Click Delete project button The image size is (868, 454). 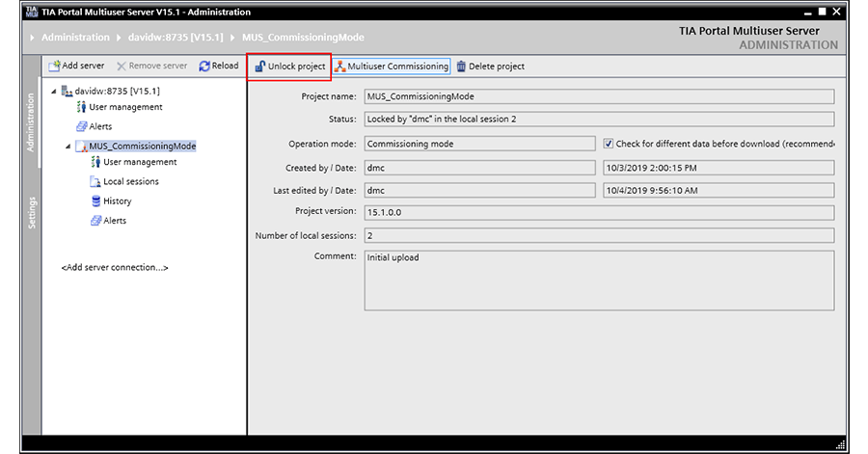(491, 67)
